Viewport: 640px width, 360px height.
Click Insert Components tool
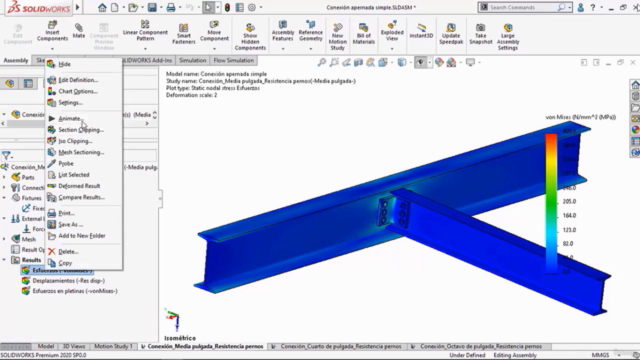click(52, 31)
